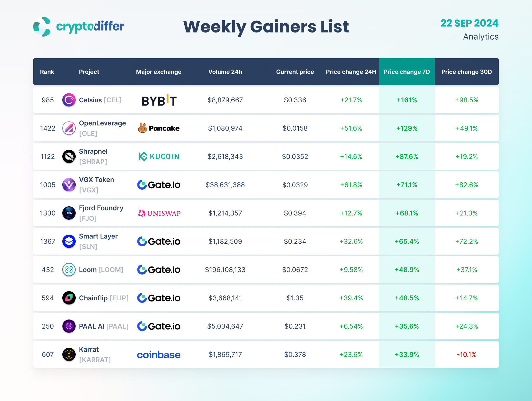Click the Smart Layer blue icon

[69, 241]
